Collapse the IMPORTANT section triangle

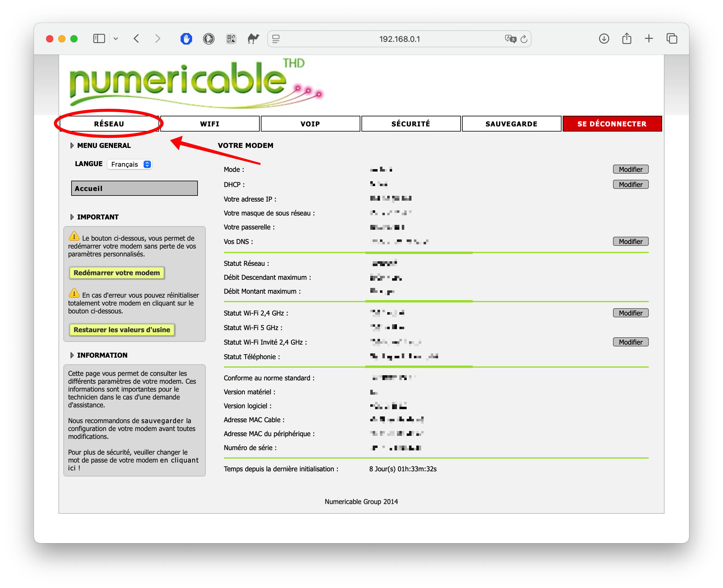tap(72, 217)
